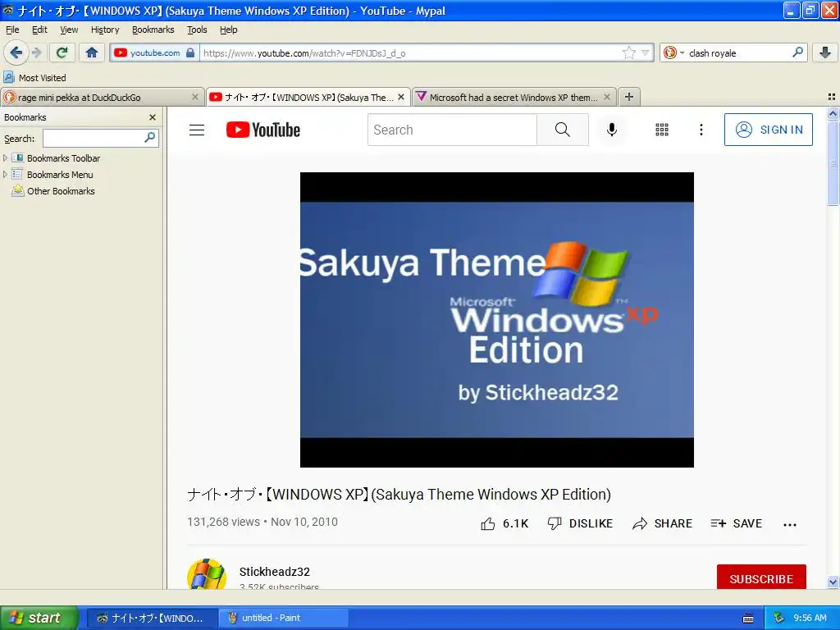This screenshot has width=840, height=630.
Task: Open the Windows start button
Action: click(39, 618)
